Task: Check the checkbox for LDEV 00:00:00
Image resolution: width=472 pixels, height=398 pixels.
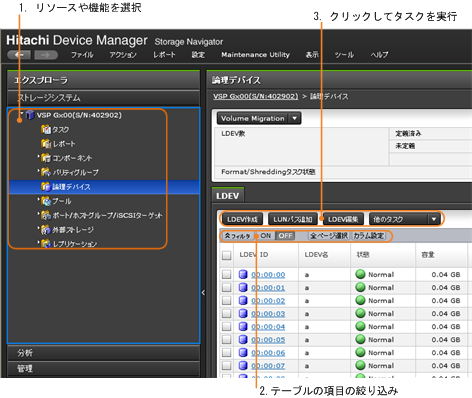Action: tap(227, 275)
